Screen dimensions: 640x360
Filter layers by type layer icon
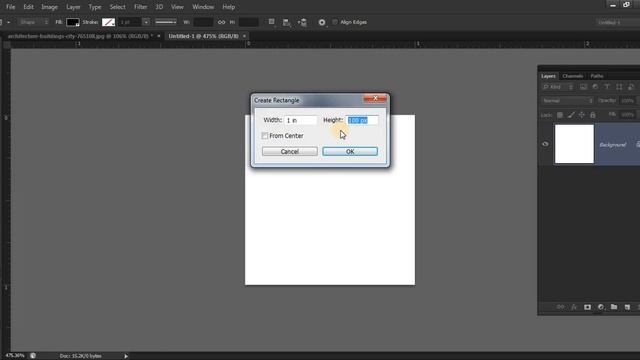(607, 87)
